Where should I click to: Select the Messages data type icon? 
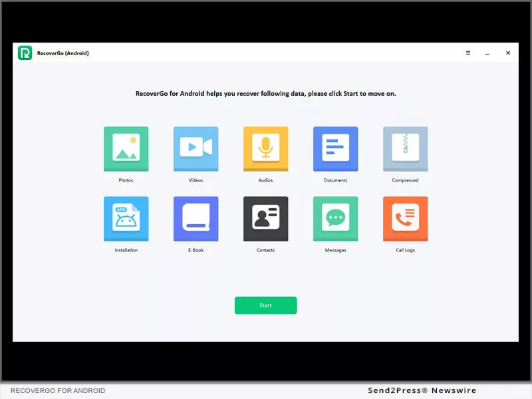coord(336,219)
